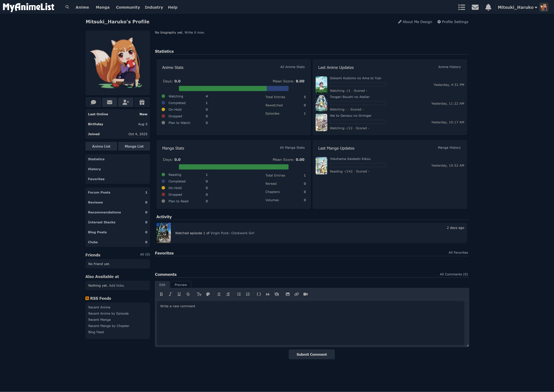The height and width of the screenshot is (392, 554).
Task: Toggle strikethrough in comment editor
Action: (188, 294)
